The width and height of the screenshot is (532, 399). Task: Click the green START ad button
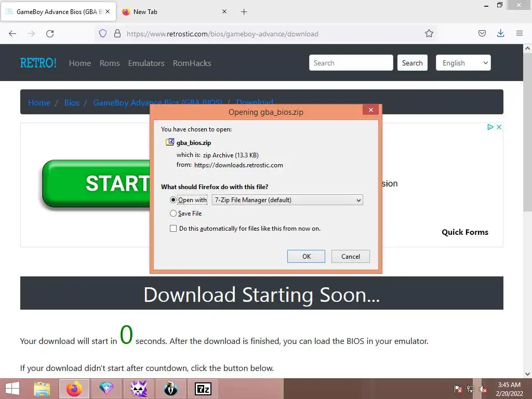click(x=96, y=183)
